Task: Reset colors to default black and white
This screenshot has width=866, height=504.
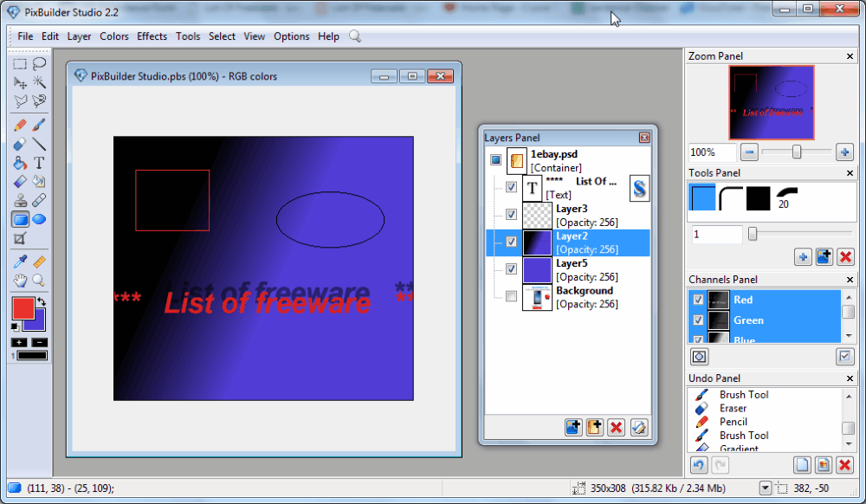Action: pos(15,326)
